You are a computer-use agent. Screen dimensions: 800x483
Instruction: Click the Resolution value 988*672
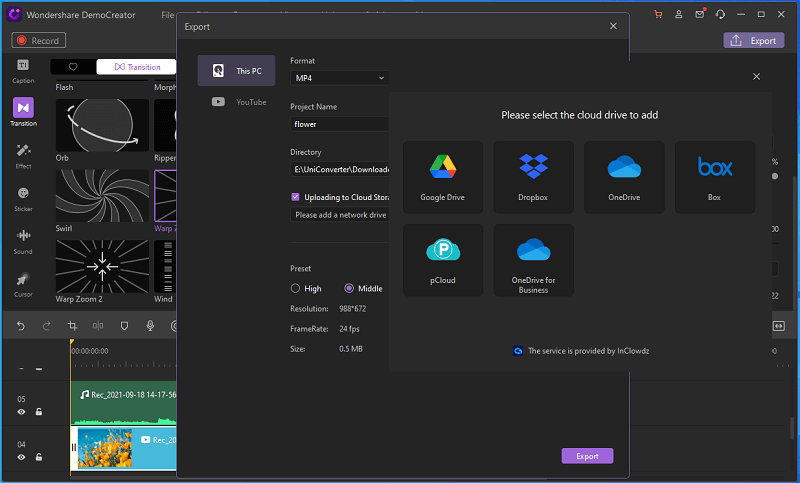353,309
